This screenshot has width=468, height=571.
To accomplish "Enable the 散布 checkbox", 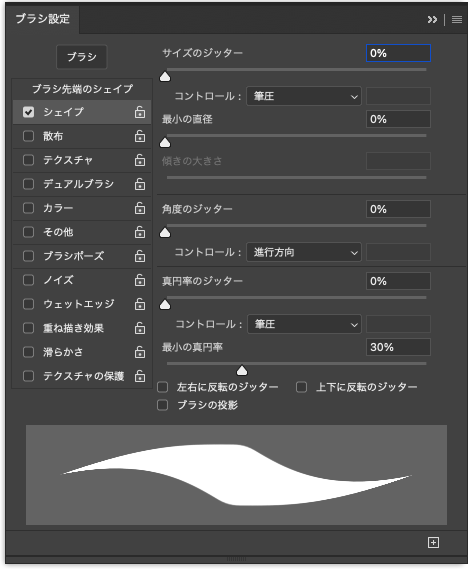I will 28,136.
